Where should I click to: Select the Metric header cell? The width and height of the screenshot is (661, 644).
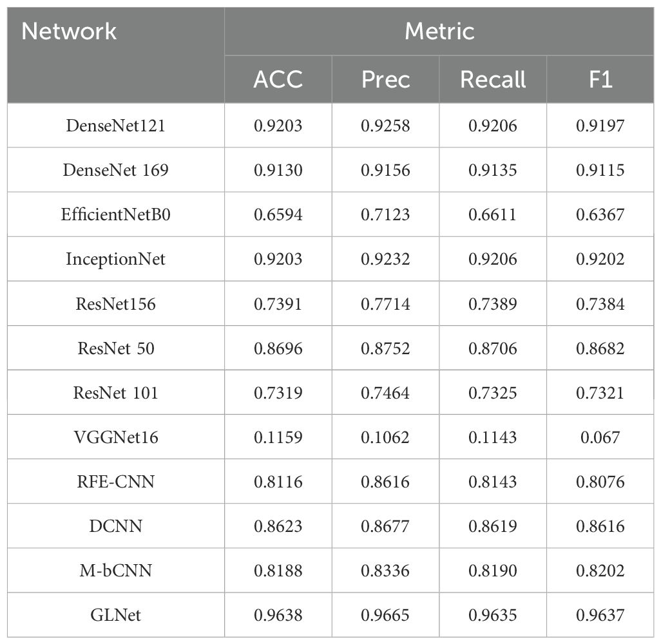coord(439,32)
